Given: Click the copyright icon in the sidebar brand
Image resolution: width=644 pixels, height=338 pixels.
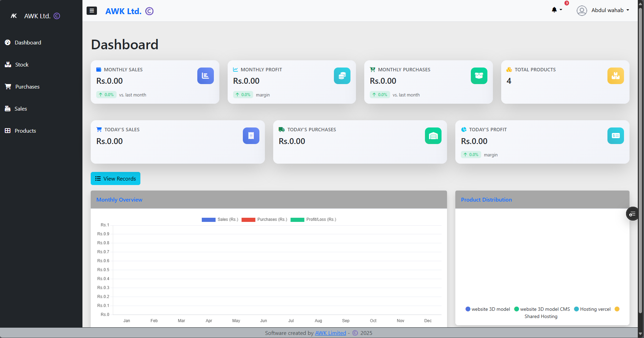Looking at the screenshot, I should 57,16.
